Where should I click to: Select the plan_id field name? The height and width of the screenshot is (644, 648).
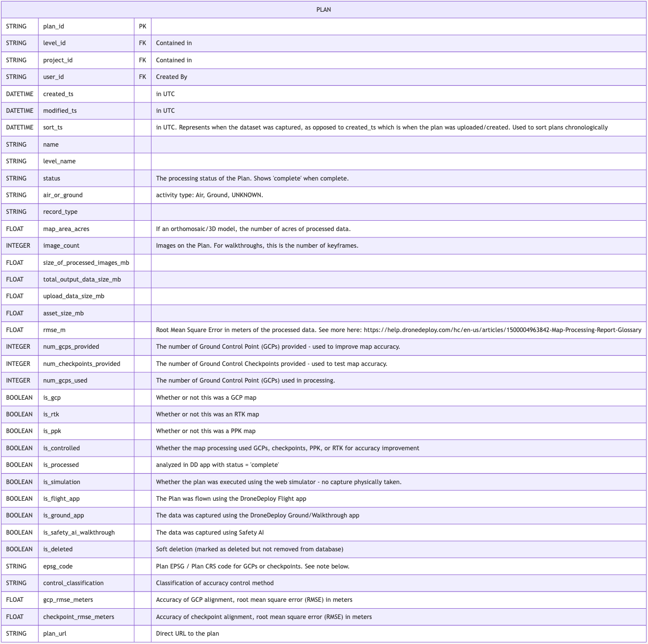click(x=53, y=26)
